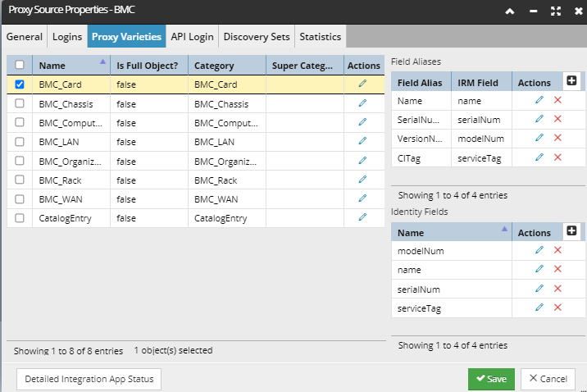The image size is (587, 392).
Task: Edit the BMC_Rack proxy variety
Action: 362,180
